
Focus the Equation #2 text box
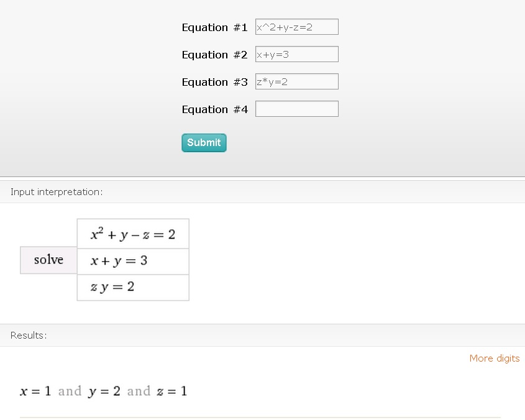point(296,54)
